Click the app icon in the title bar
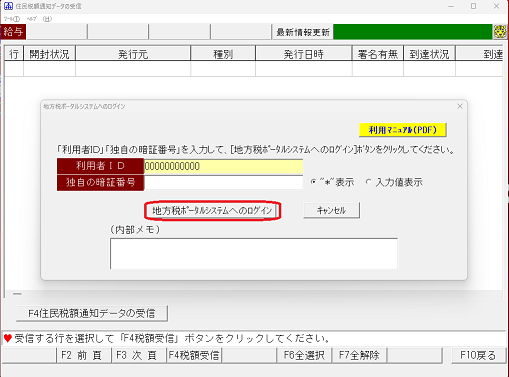 [8, 6]
